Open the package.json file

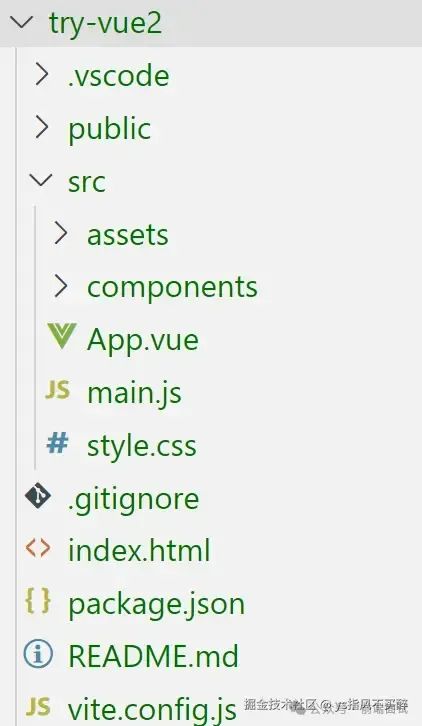[x=156, y=604]
